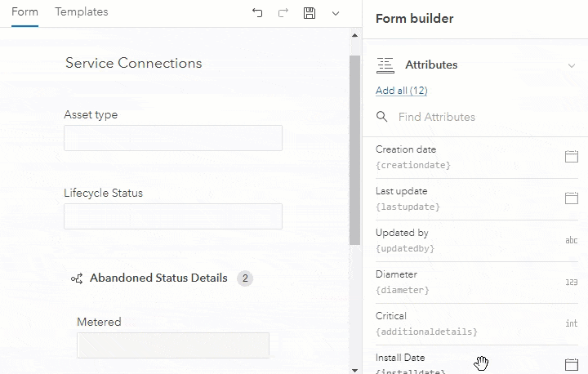
Task: Click the Creation date calendar icon
Action: point(572,157)
